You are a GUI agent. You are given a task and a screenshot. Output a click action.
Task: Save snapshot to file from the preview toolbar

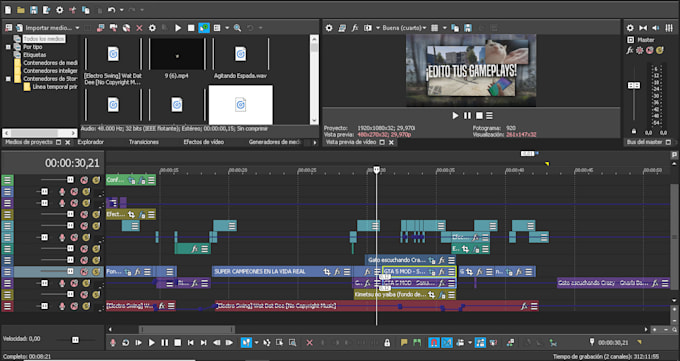point(468,28)
